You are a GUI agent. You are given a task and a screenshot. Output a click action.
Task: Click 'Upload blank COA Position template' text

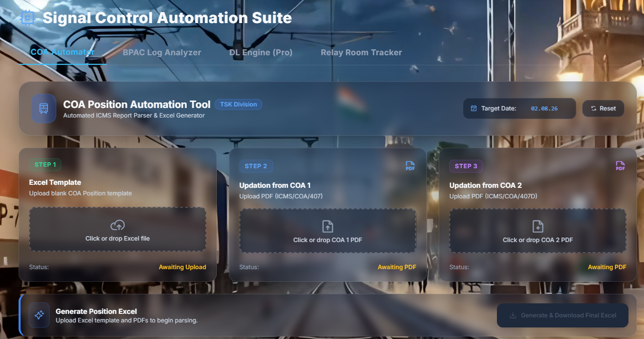tap(80, 193)
